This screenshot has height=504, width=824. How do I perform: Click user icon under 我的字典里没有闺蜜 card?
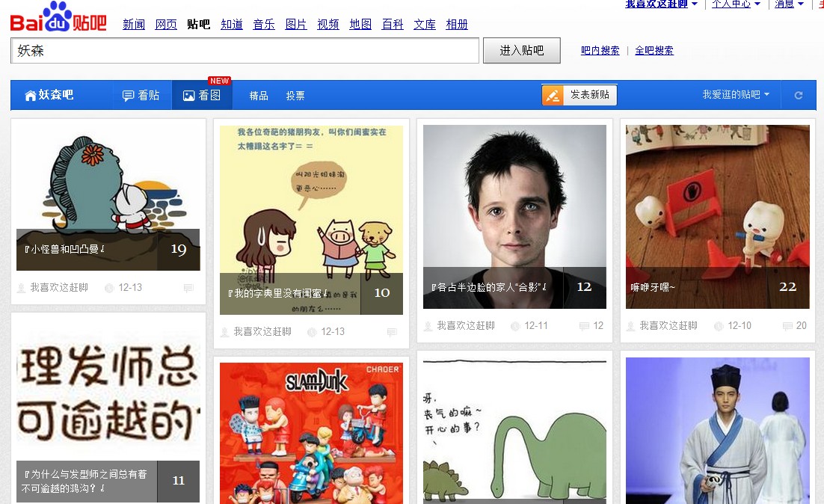tap(225, 332)
